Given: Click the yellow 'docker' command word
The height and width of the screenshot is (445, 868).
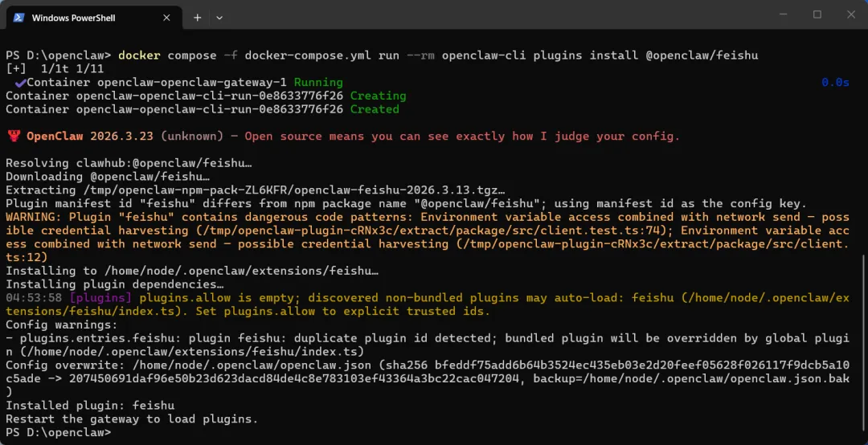Looking at the screenshot, I should [x=140, y=55].
